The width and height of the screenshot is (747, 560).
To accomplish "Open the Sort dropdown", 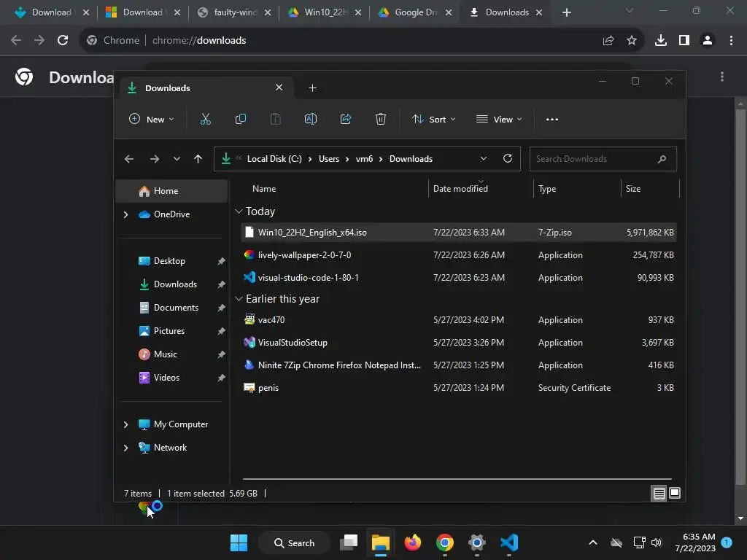I will click(x=434, y=119).
